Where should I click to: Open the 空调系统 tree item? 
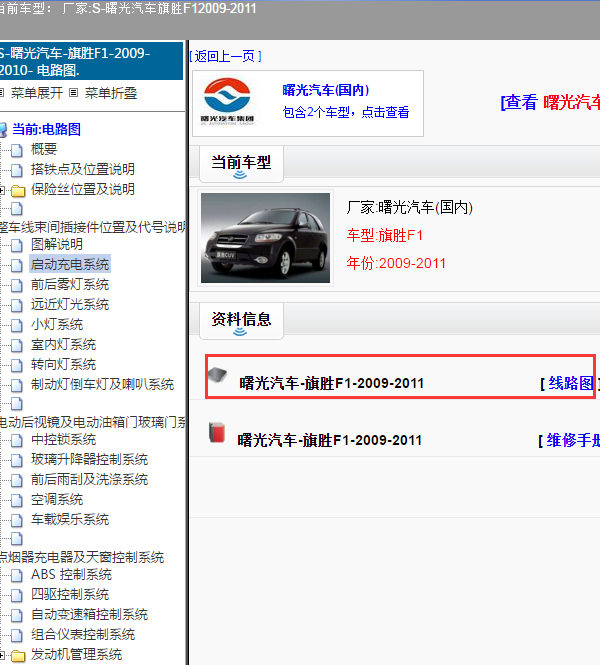(x=57, y=500)
